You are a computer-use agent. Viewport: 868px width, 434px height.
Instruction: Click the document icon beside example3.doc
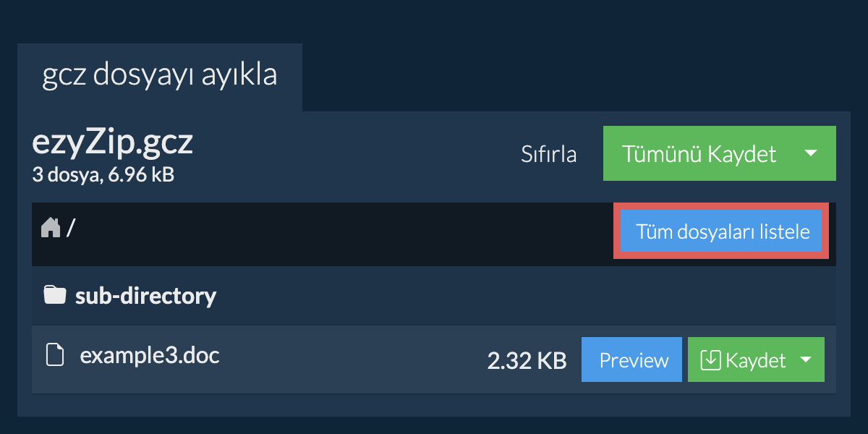pyautogui.click(x=56, y=356)
